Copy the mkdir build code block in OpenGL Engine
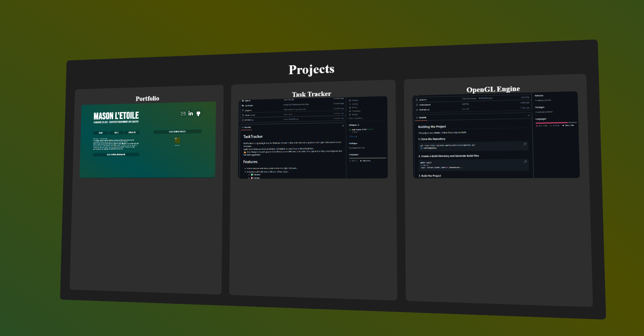The height and width of the screenshot is (336, 644). tap(525, 162)
